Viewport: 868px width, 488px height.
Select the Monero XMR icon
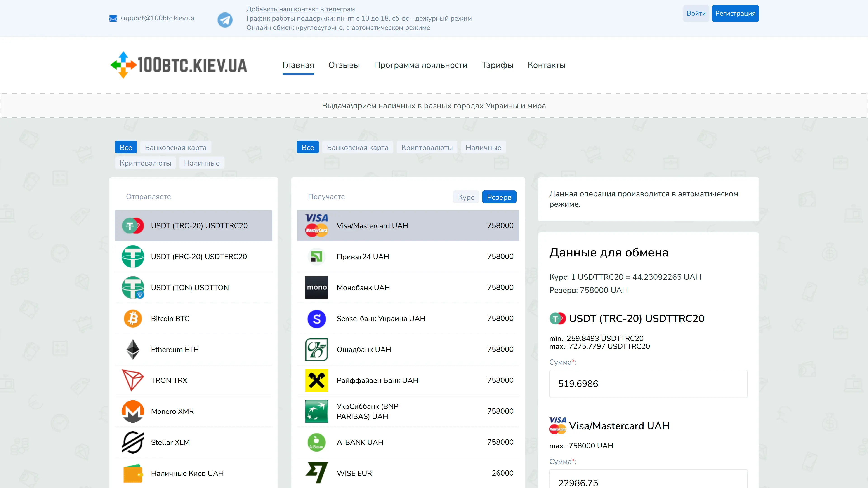133,412
